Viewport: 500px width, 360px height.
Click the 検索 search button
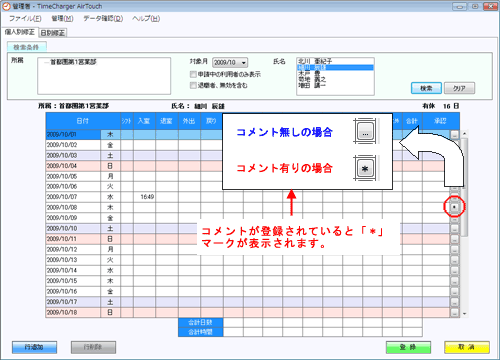(426, 88)
